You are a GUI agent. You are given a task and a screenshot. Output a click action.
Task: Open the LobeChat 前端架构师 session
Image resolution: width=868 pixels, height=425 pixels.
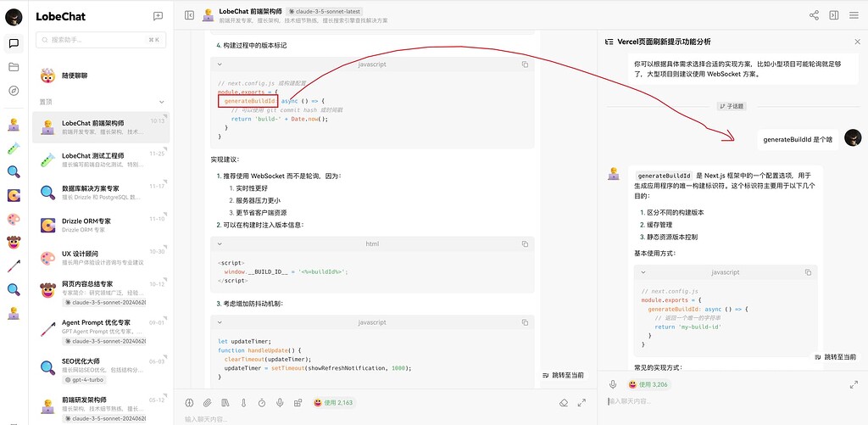(x=101, y=127)
